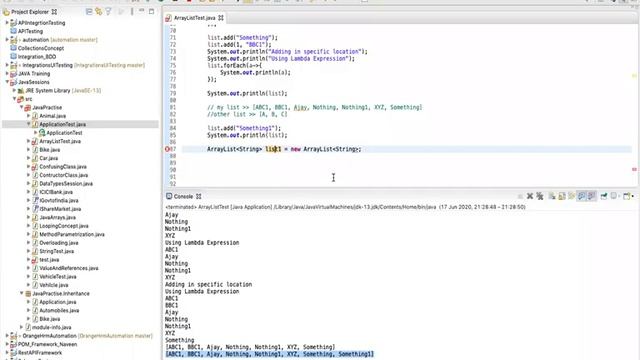This screenshot has width=640, height=360.
Task: Click 'Using Lambda Expression' println on line 74
Action: pos(281,58)
